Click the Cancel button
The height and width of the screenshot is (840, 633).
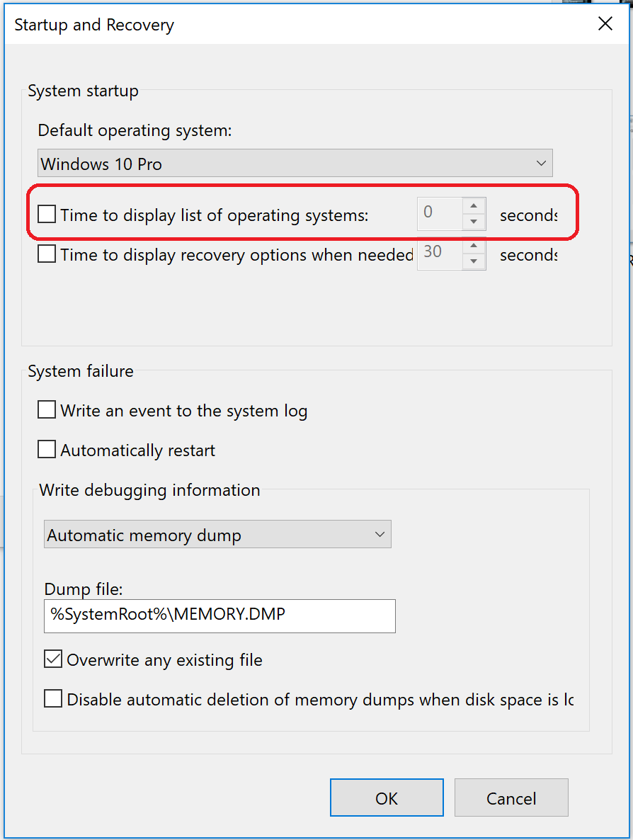coord(511,798)
